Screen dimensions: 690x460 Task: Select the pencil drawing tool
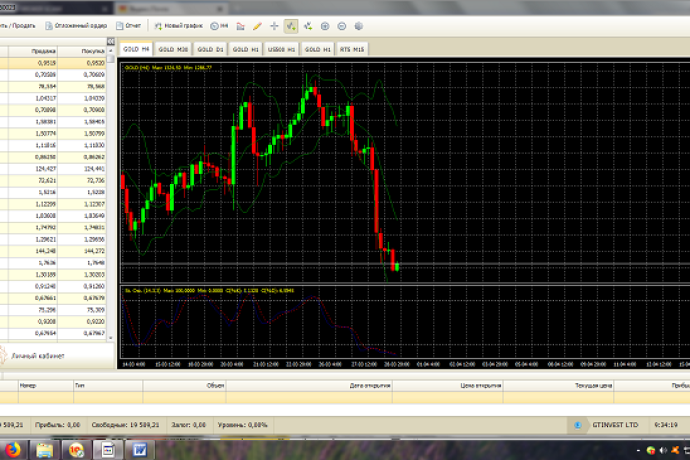[x=257, y=26]
